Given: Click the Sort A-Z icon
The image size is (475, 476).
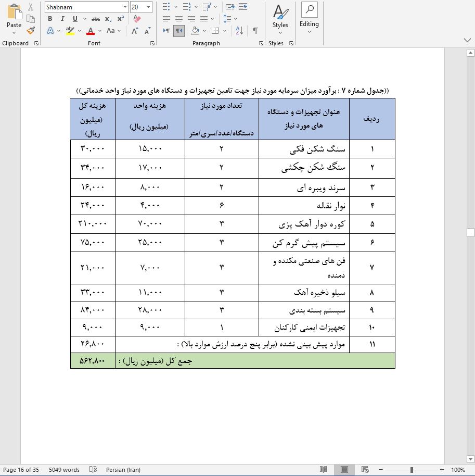Looking at the screenshot, I should pos(239,31).
